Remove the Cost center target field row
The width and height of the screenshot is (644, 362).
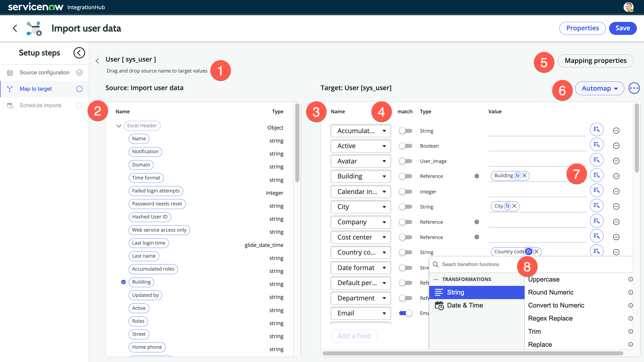pyautogui.click(x=616, y=237)
